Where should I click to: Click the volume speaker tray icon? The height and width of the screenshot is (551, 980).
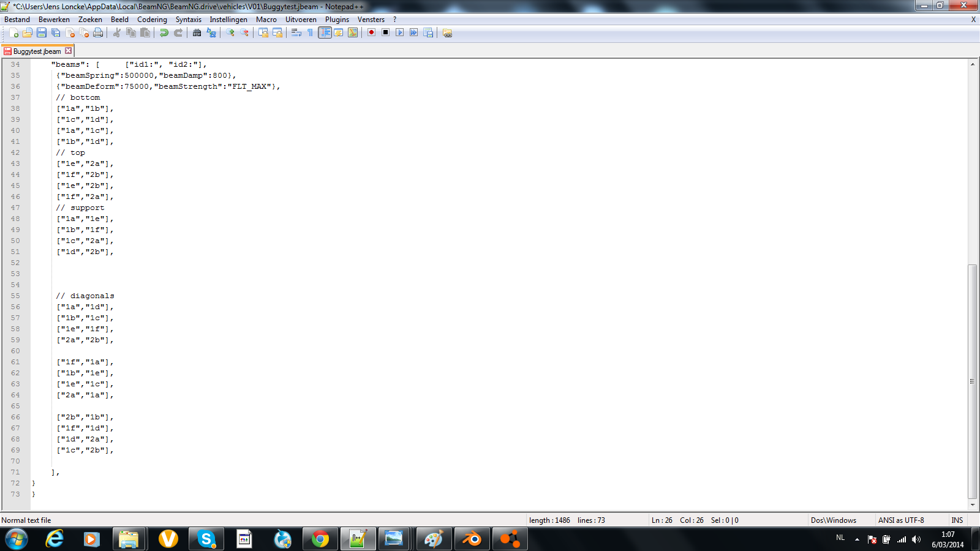(916, 539)
